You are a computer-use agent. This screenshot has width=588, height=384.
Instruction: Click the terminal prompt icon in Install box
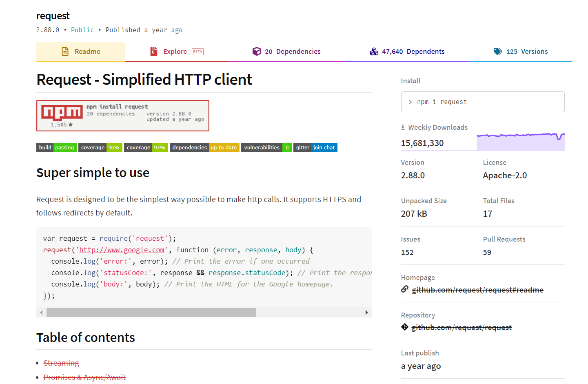coord(410,102)
